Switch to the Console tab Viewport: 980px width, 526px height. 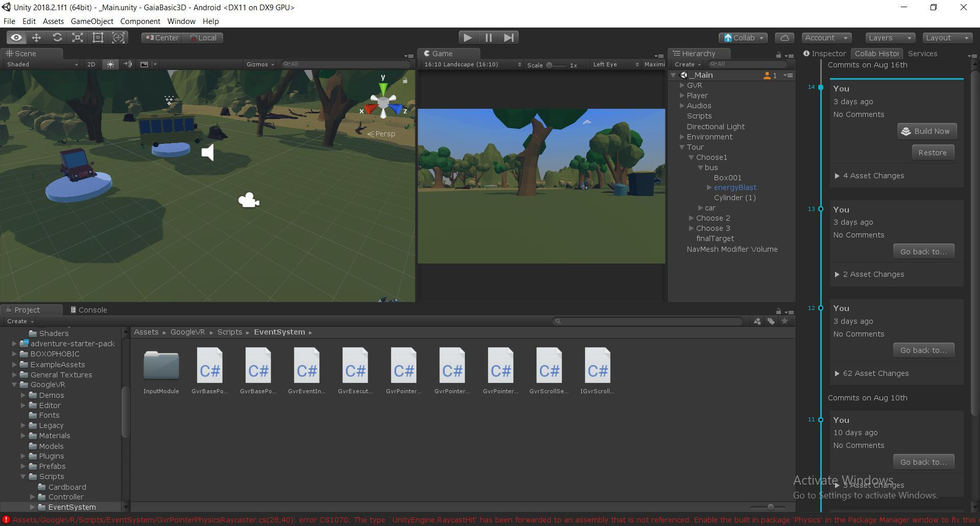(x=89, y=310)
